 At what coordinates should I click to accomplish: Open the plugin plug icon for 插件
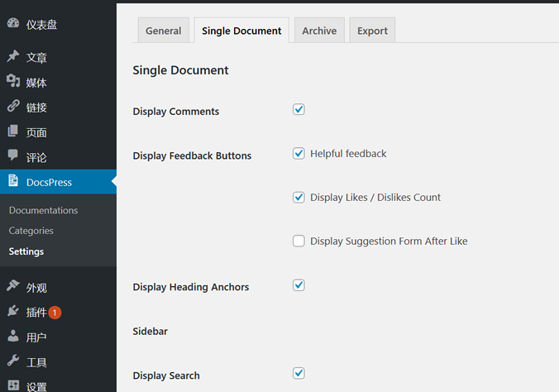(13, 311)
